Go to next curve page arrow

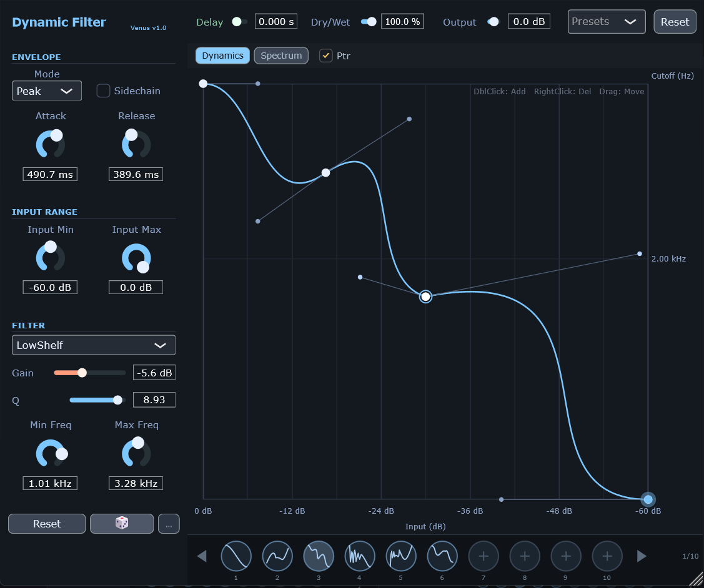642,556
